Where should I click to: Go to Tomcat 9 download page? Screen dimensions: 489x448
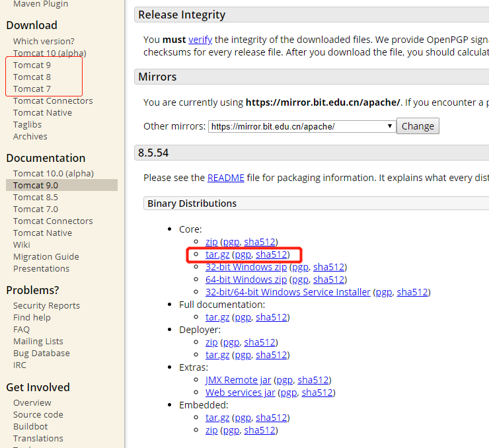click(32, 65)
